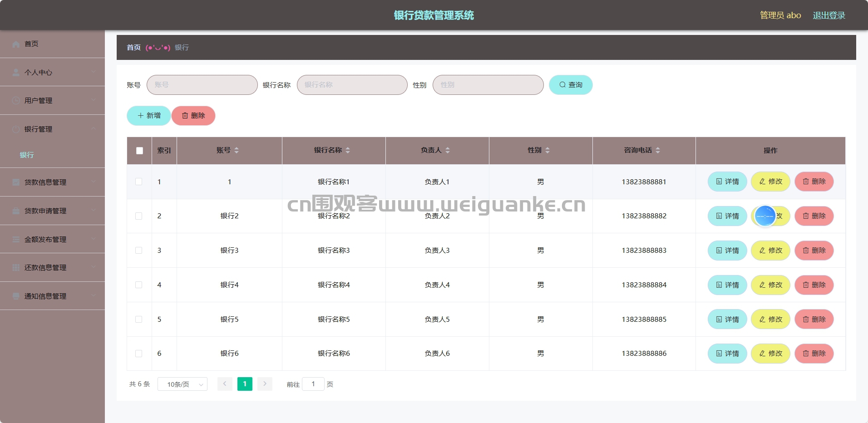This screenshot has width=868, height=423.
Task: Delete the 银行2 row
Action: coord(814,216)
